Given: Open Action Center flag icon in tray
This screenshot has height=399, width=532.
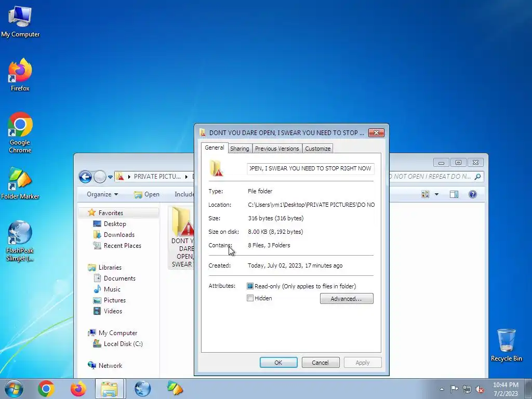Looking at the screenshot, I should click(x=454, y=389).
